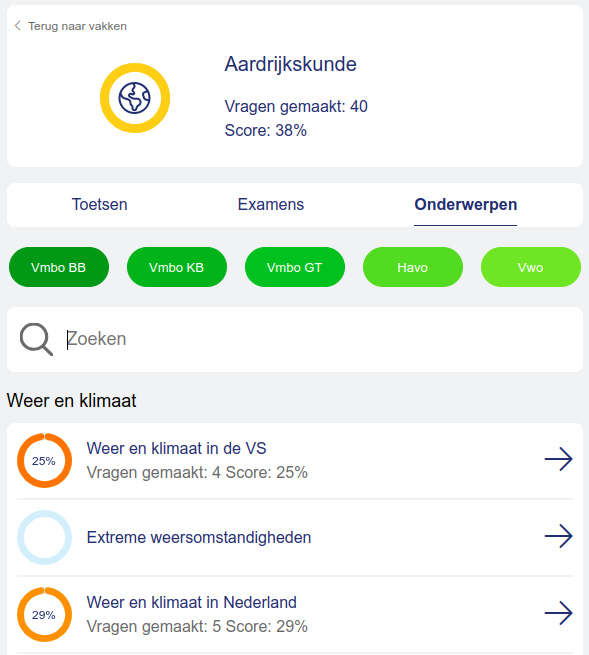Select the Vwo level filter
Viewport: 589px width, 655px height.
531,267
